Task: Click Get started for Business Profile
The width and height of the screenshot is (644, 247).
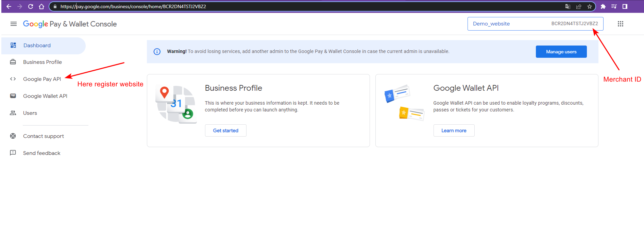Action: tap(225, 130)
